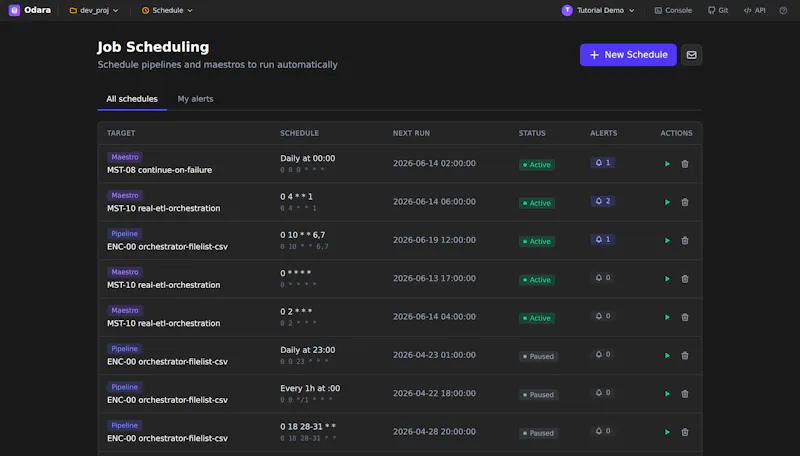Expand the dev_proj project dropdown

pos(94,10)
